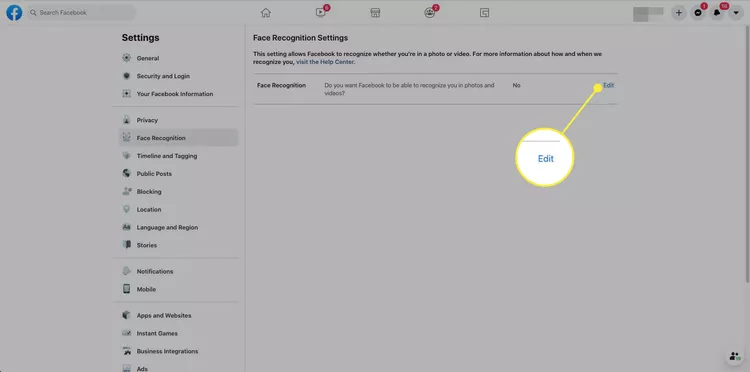Click the page vertical scrollbar

(x=748, y=153)
